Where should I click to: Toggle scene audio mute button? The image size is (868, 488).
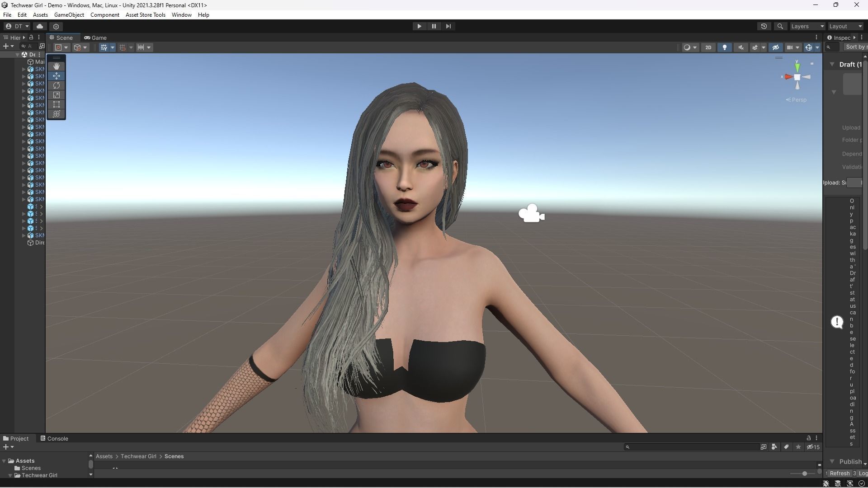coord(741,47)
